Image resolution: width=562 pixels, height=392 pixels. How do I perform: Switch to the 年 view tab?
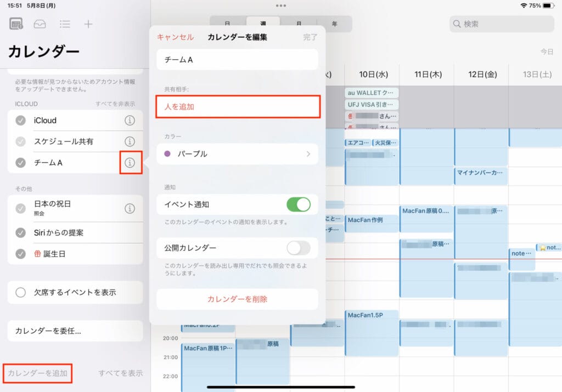click(x=334, y=24)
